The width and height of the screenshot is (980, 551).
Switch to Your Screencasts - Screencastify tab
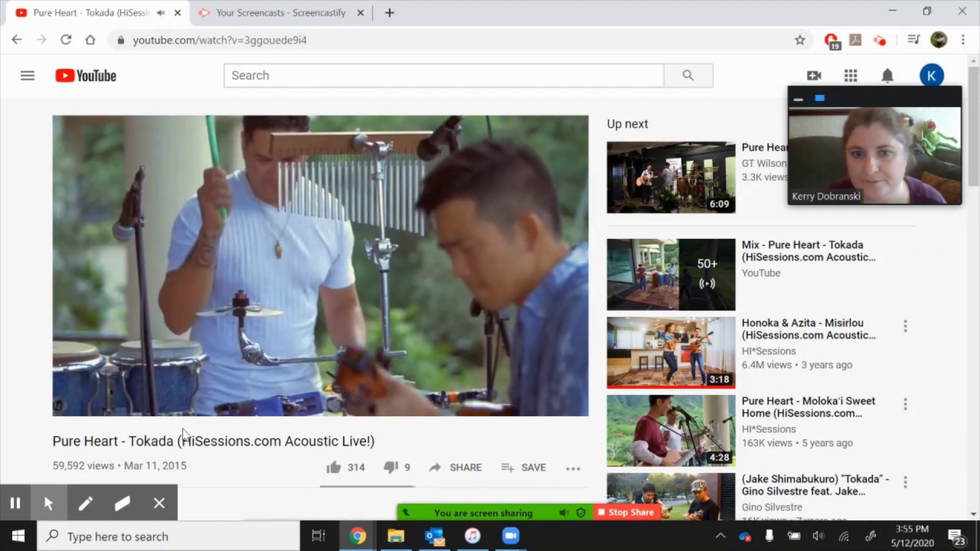point(280,13)
